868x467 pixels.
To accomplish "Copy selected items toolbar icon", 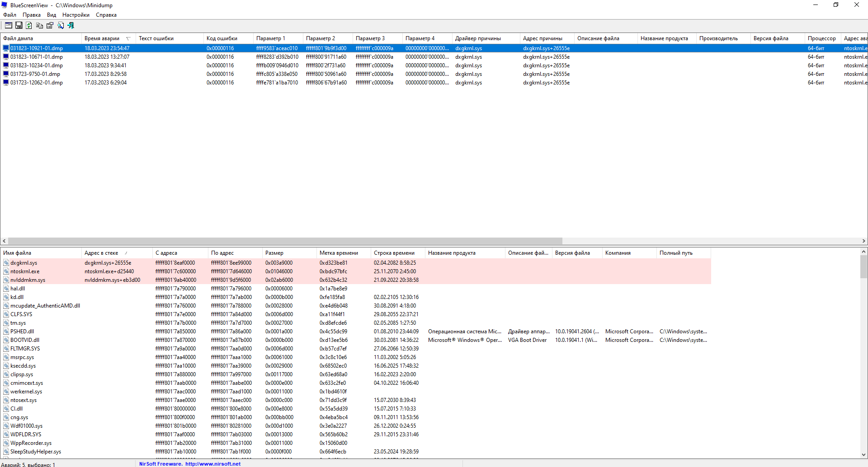I will 39,25.
